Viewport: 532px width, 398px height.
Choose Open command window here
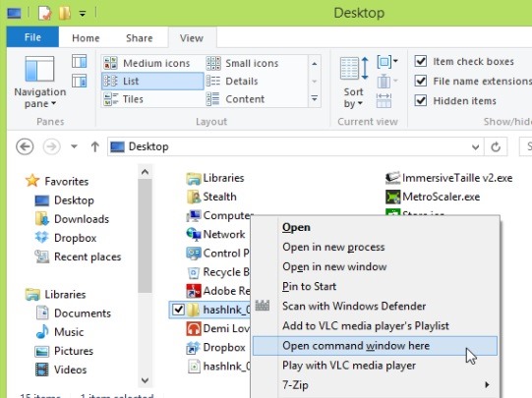click(375, 346)
